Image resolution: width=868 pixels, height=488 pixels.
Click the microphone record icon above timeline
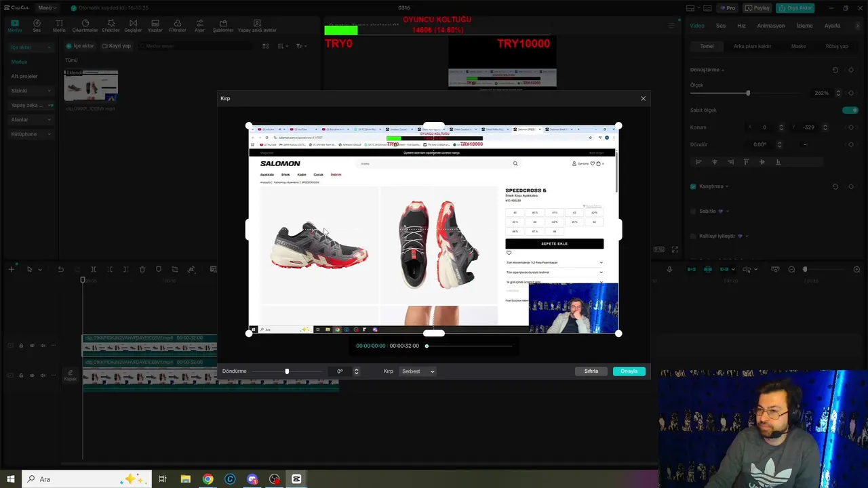pos(669,270)
